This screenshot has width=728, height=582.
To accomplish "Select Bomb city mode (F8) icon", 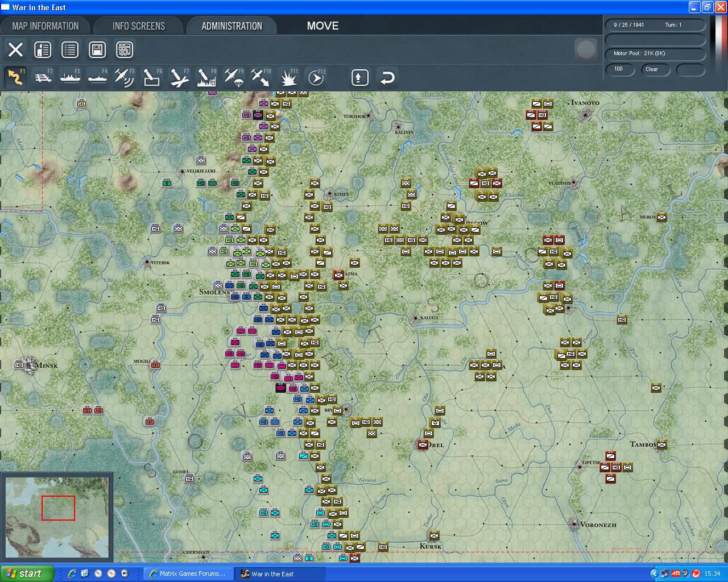I will pos(206,77).
